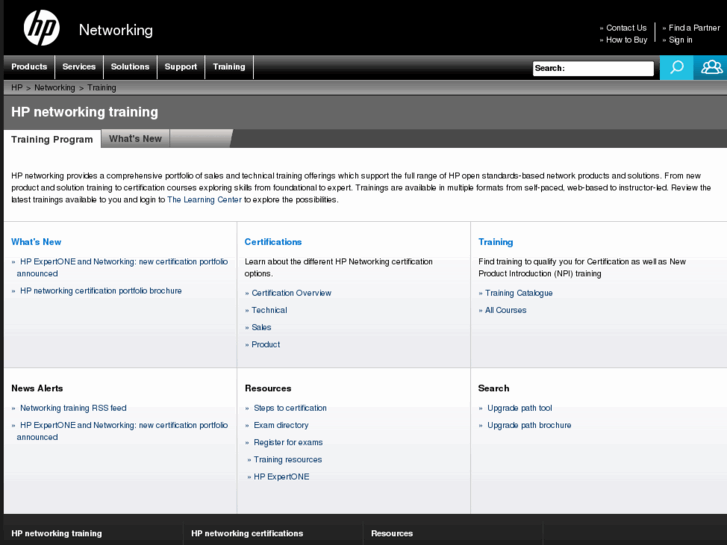727x545 pixels.
Task: Open ExpertONE announcement under What's New
Action: (x=122, y=267)
